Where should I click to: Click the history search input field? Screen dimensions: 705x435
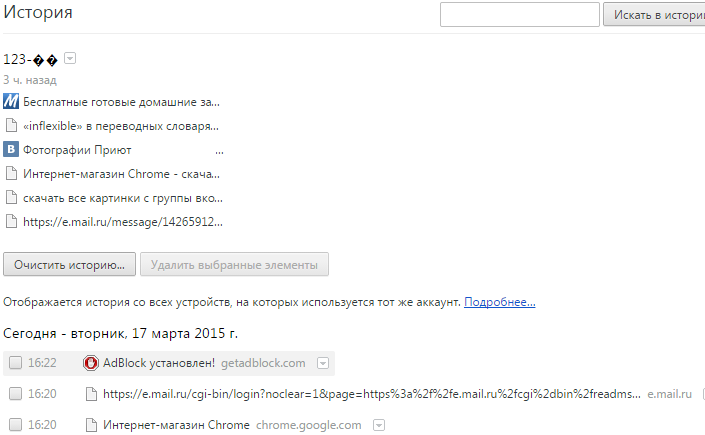click(519, 15)
